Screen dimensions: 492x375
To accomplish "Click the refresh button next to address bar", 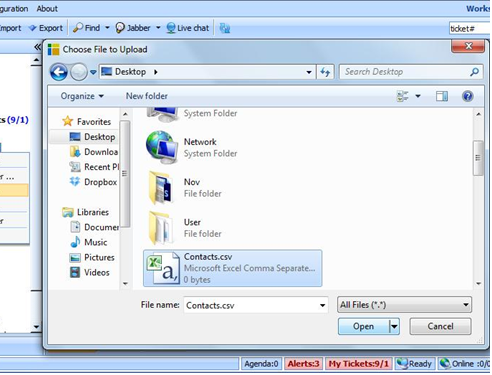I will 325,72.
